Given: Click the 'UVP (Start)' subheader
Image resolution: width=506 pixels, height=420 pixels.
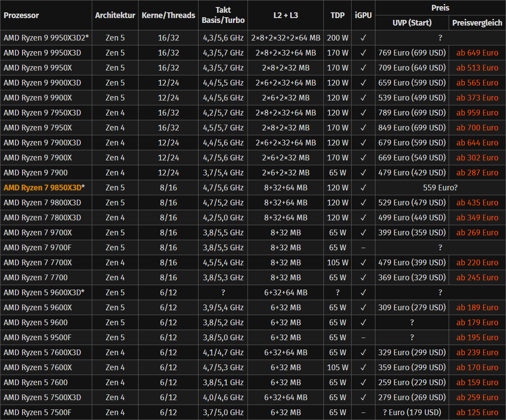Looking at the screenshot, I should (412, 23).
